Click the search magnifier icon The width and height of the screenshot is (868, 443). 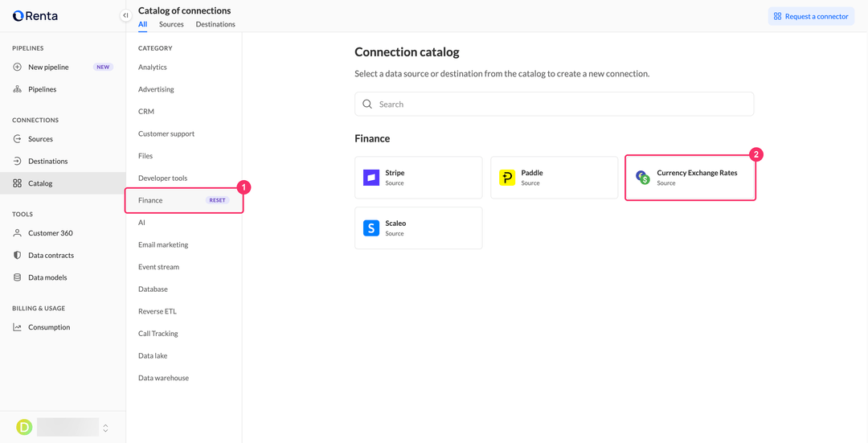pyautogui.click(x=367, y=104)
